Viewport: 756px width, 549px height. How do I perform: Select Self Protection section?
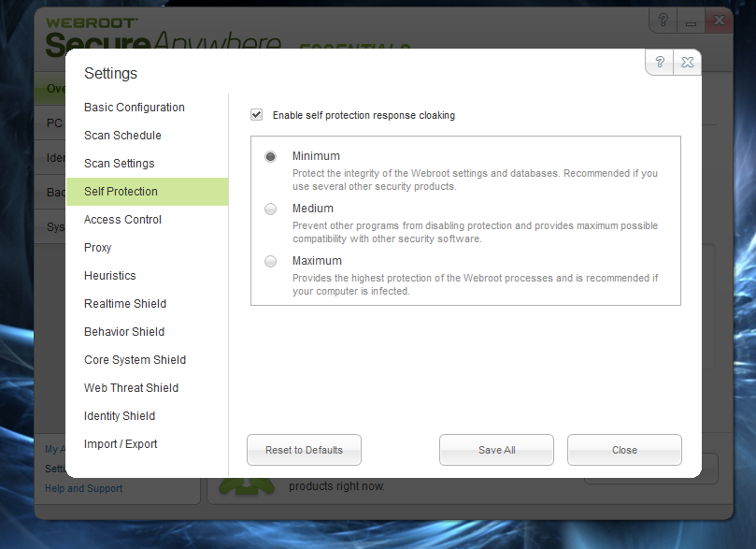[x=147, y=192]
